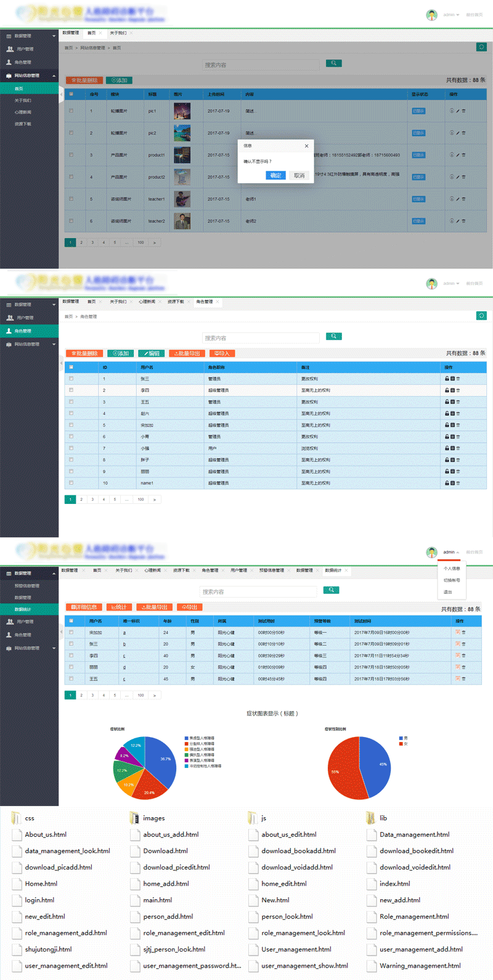Collapse 数据管理 section in statistics page sidebar

tap(54, 574)
